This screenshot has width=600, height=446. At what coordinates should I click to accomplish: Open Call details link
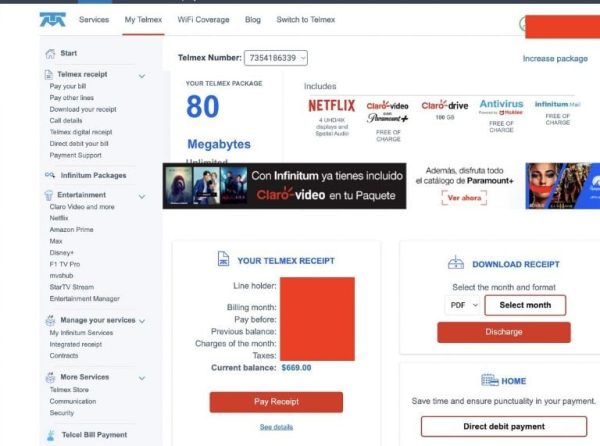pos(66,120)
